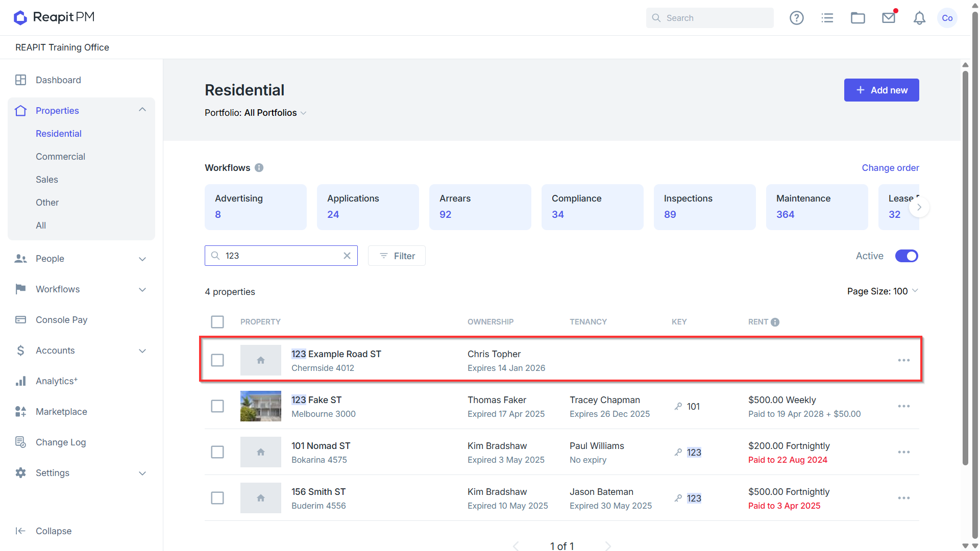980x551 pixels.
Task: Click owner Chris Topher
Action: 494,354
